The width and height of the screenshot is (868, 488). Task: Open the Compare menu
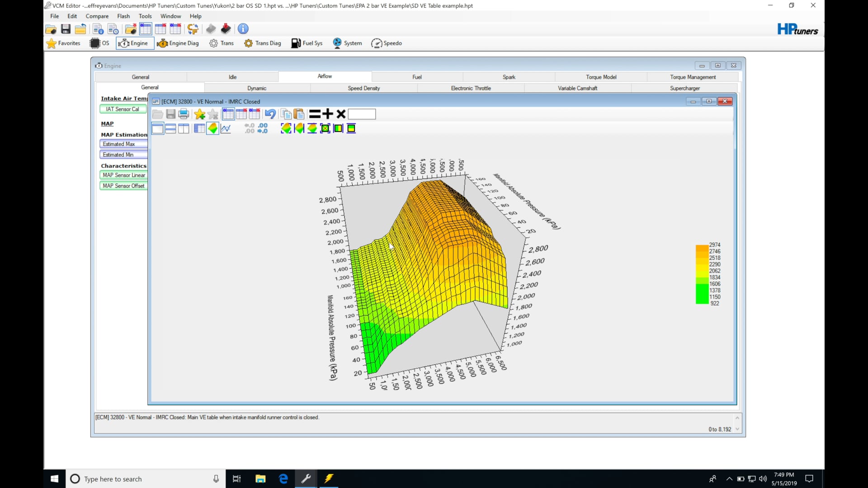click(x=97, y=16)
